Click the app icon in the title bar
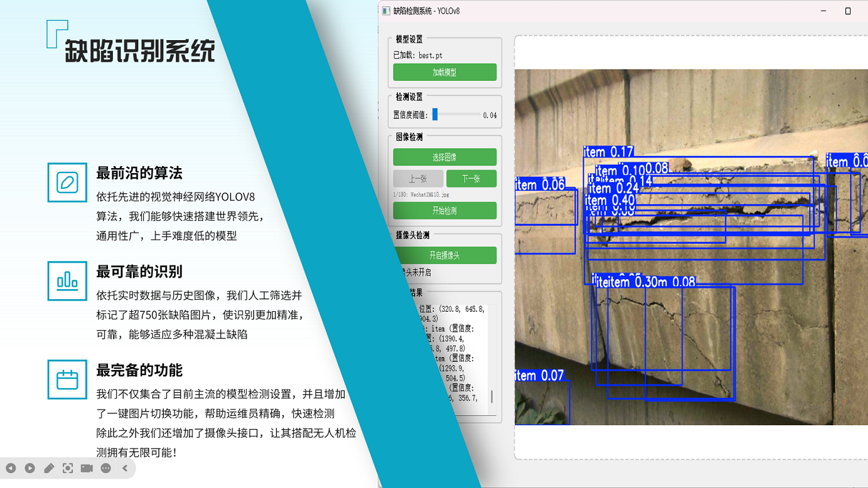The image size is (868, 488). pyautogui.click(x=387, y=11)
